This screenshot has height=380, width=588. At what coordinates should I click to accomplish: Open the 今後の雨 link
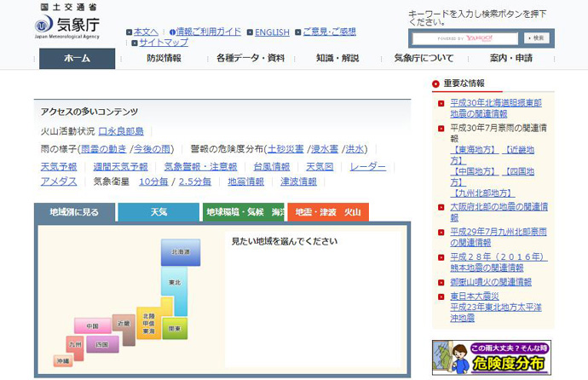click(152, 149)
